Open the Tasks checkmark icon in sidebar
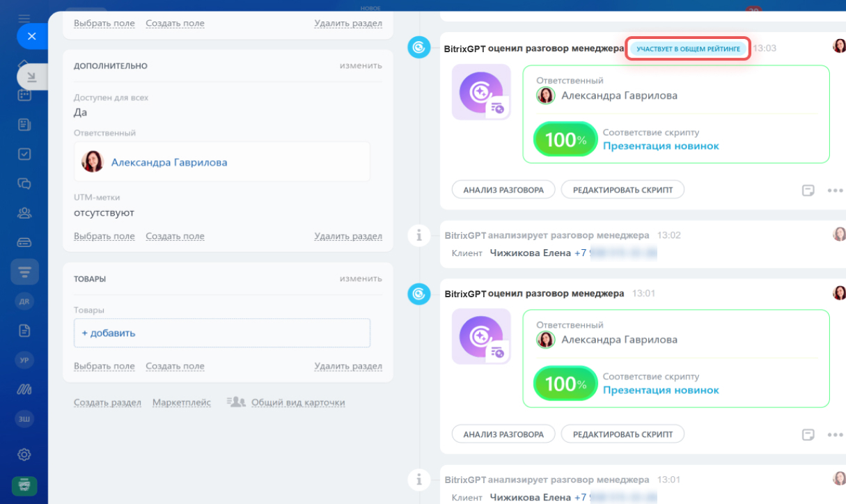Image resolution: width=846 pixels, height=504 pixels. (24, 154)
